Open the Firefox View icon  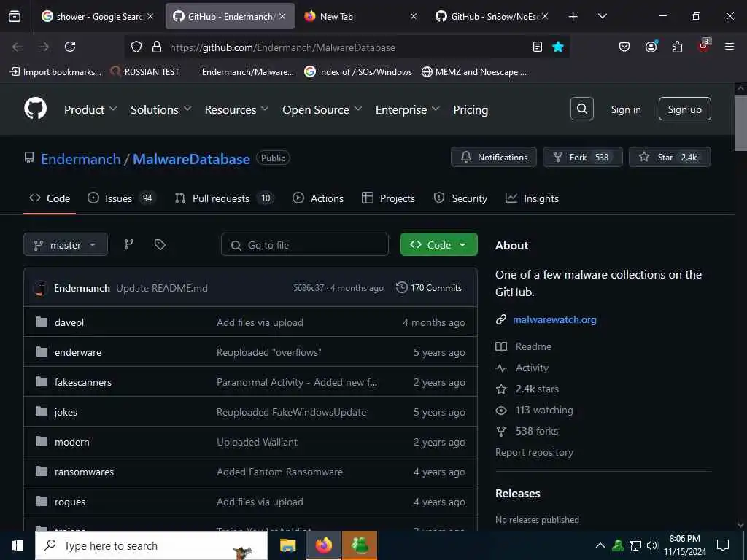(x=15, y=16)
